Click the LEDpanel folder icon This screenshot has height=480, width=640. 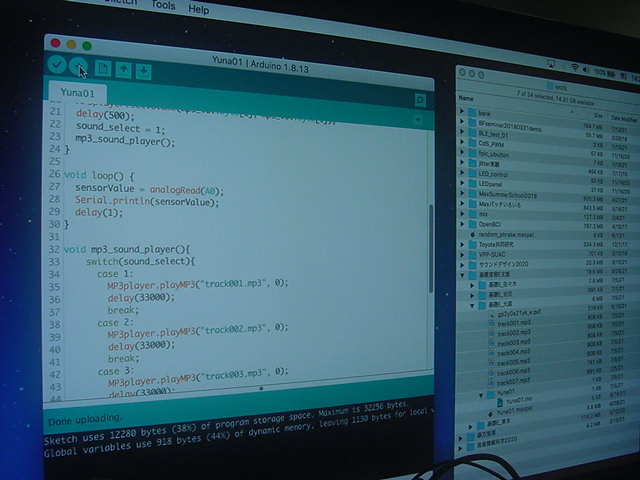click(473, 183)
